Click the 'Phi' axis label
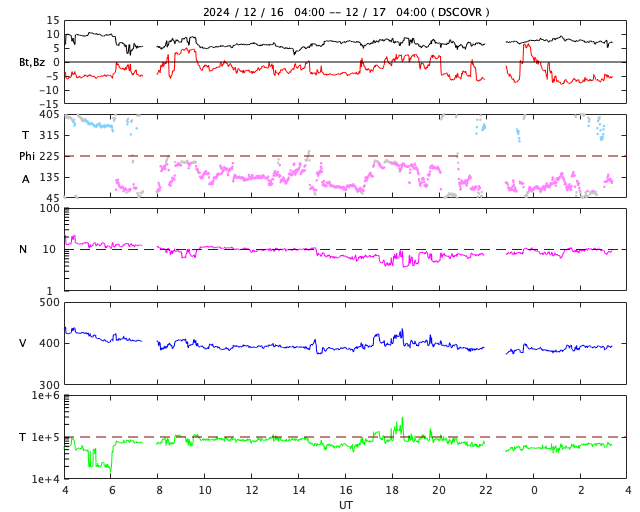Viewport: 640px width, 512px height. [x=27, y=156]
